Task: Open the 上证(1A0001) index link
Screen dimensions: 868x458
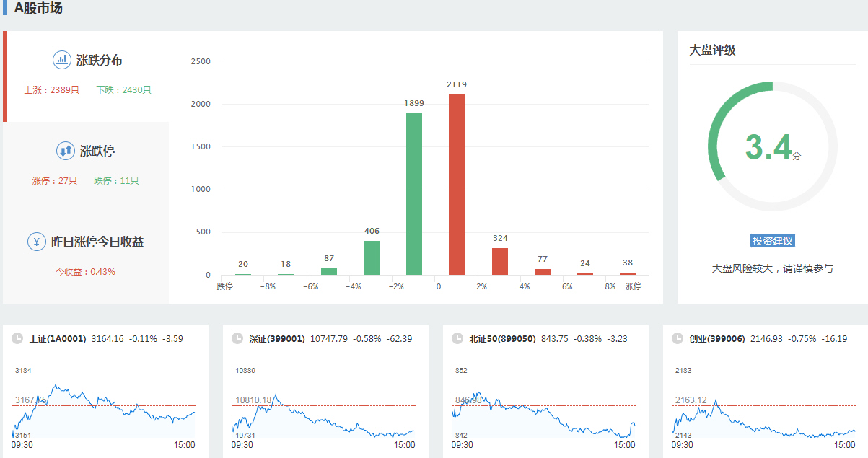Action: (x=58, y=338)
